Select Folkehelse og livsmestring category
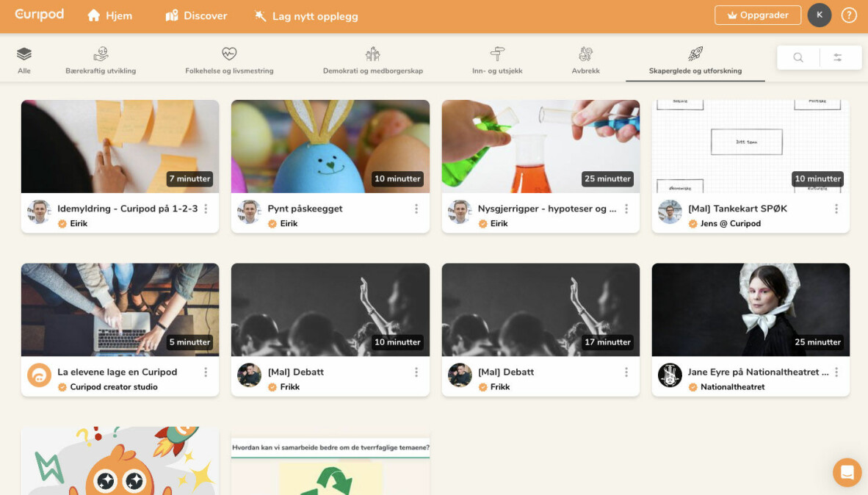 [229, 60]
